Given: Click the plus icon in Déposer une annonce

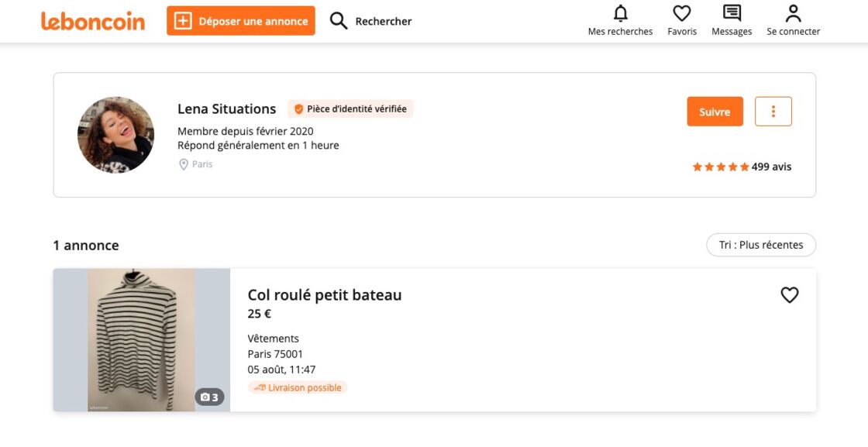Looking at the screenshot, I should [x=183, y=21].
